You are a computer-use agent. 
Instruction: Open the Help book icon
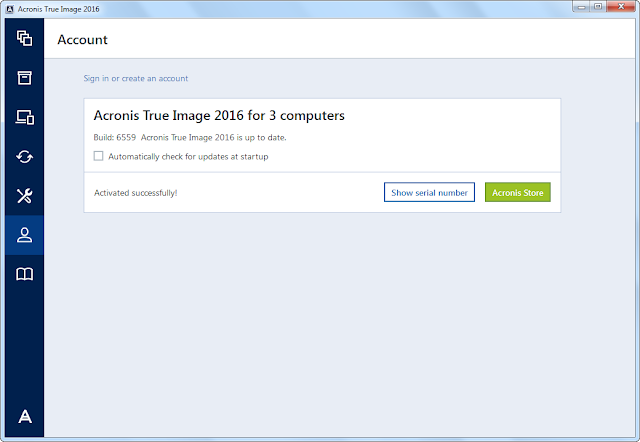click(24, 274)
